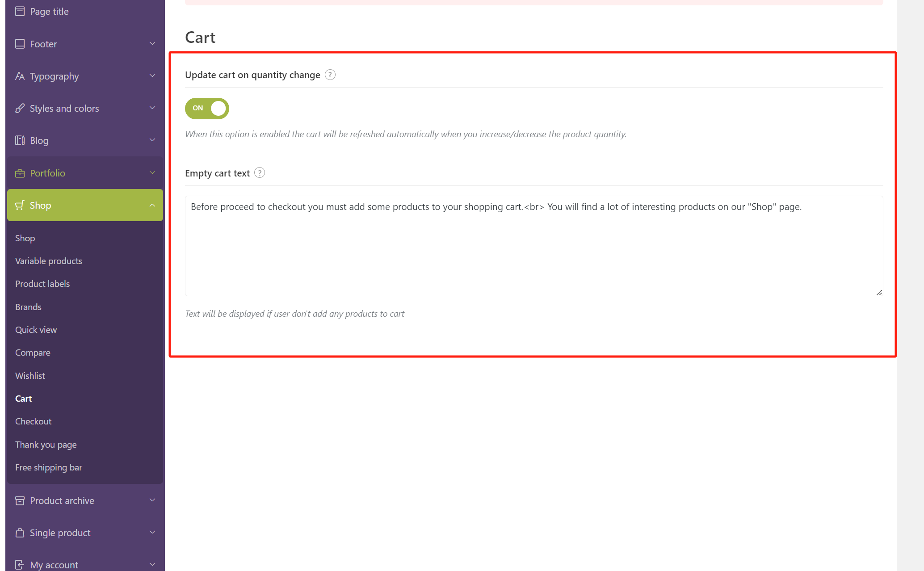Expand the Product archive chevron

click(x=152, y=500)
